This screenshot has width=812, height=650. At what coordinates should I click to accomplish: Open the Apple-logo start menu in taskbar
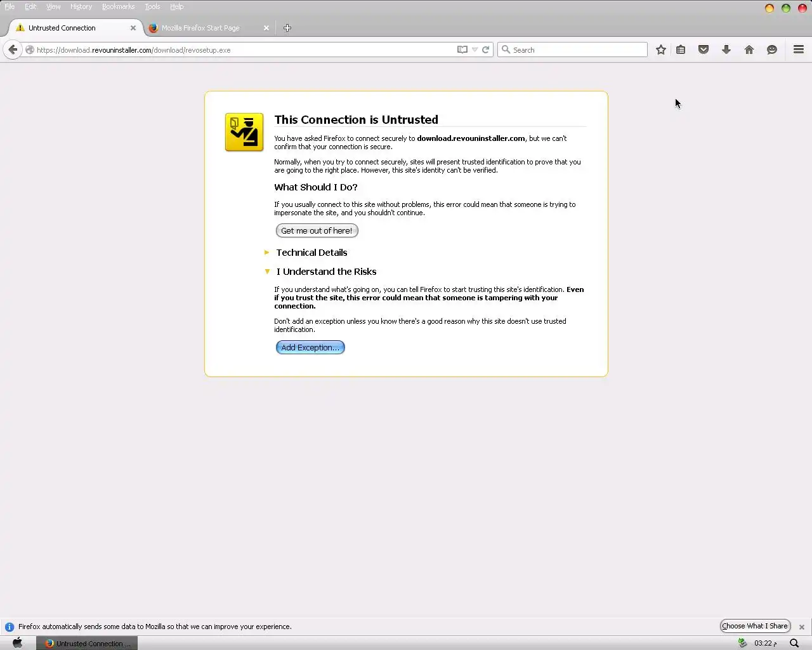[x=17, y=643]
